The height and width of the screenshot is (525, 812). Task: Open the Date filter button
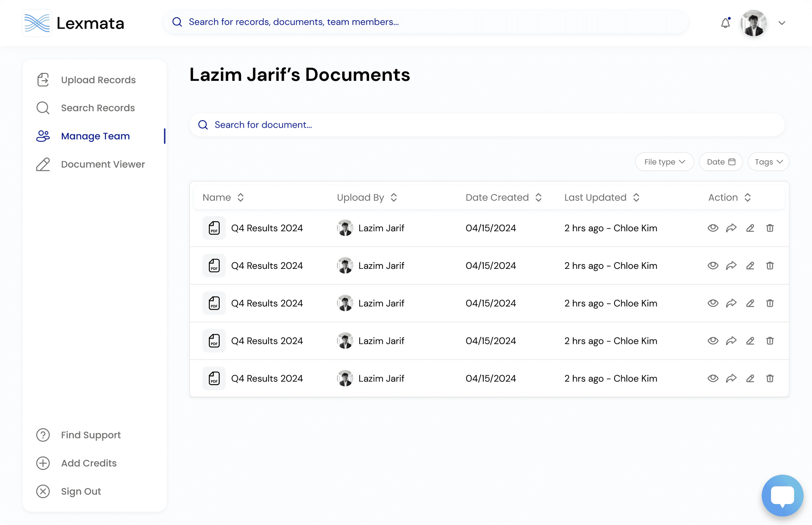pyautogui.click(x=720, y=162)
